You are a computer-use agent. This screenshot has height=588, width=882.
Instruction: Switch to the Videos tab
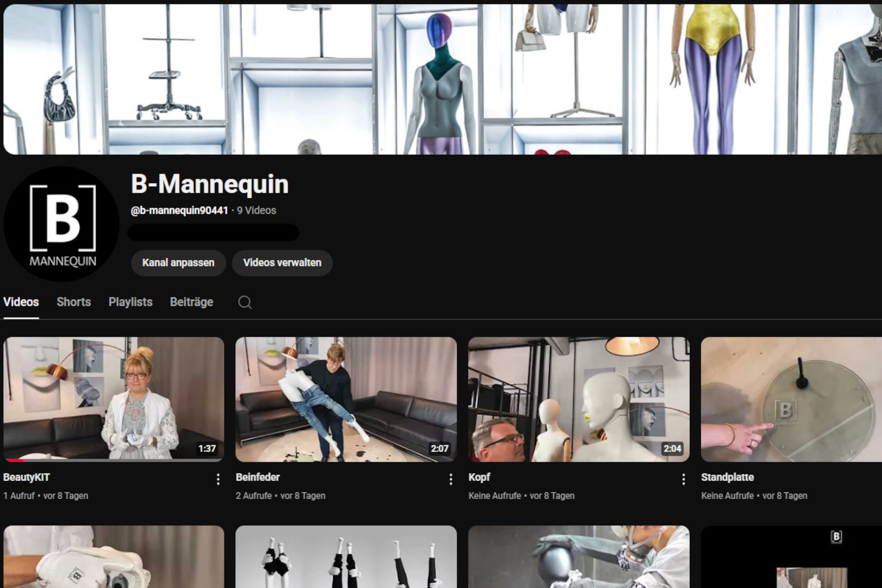tap(21, 302)
